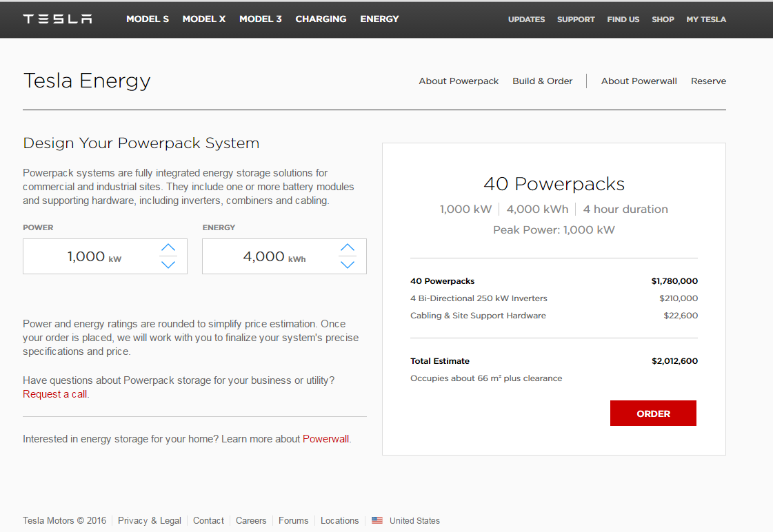Viewport: 773px width, 532px height.
Task: Click the United States flag icon
Action: click(x=377, y=520)
